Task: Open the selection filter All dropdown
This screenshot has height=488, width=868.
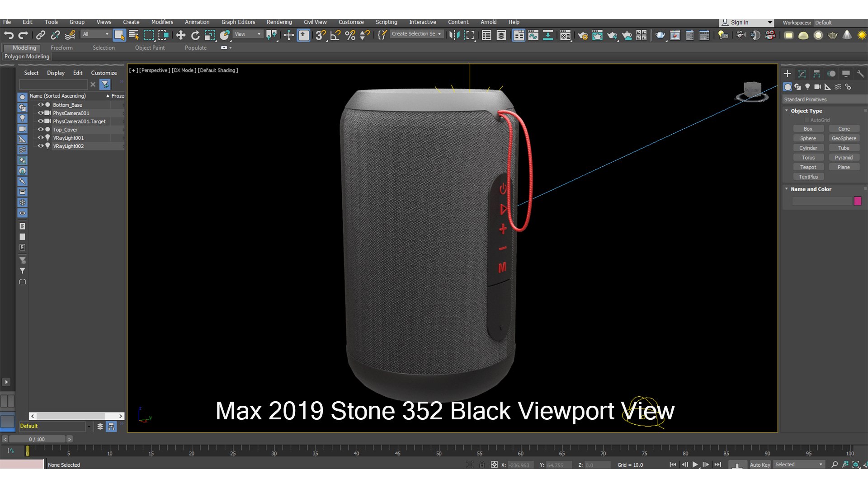Action: click(96, 34)
